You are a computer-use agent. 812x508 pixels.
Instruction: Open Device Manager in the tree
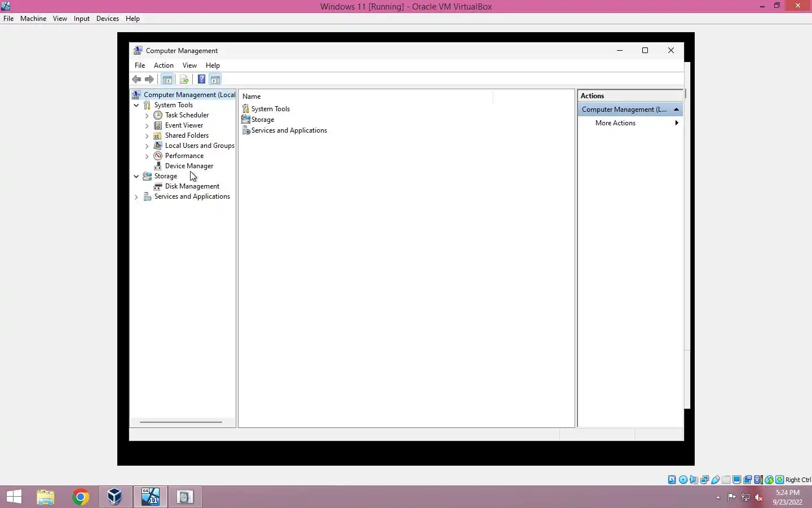click(x=189, y=166)
